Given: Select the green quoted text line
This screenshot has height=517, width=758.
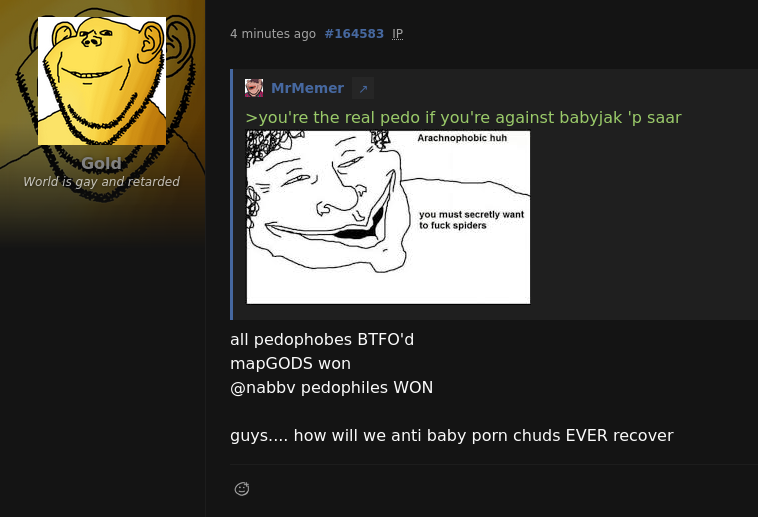Looking at the screenshot, I should tap(463, 118).
